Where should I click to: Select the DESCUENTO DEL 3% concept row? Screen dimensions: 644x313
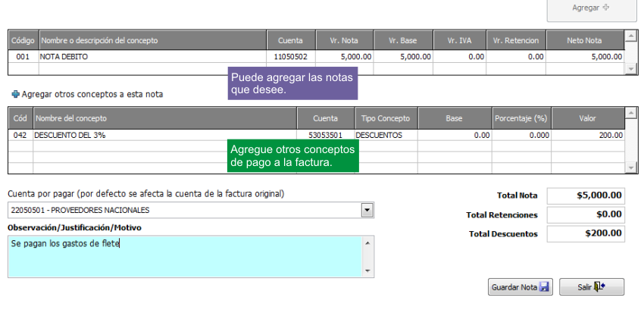coord(316,135)
